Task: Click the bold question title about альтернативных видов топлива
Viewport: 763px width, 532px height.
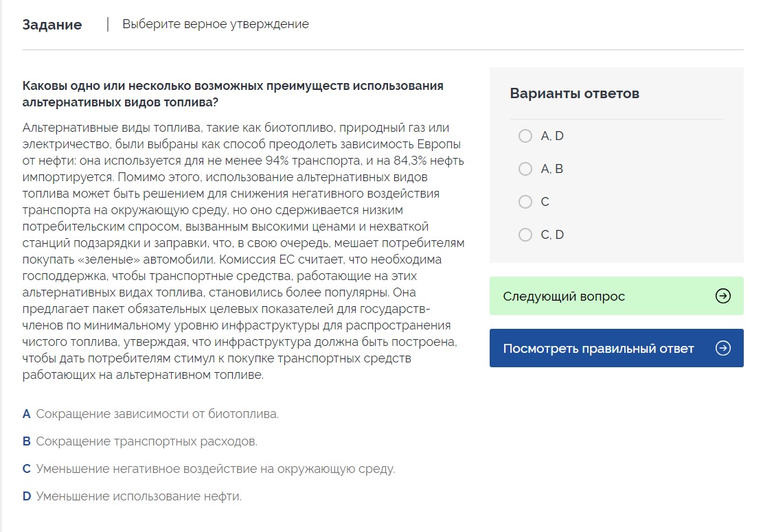Action: [x=233, y=94]
